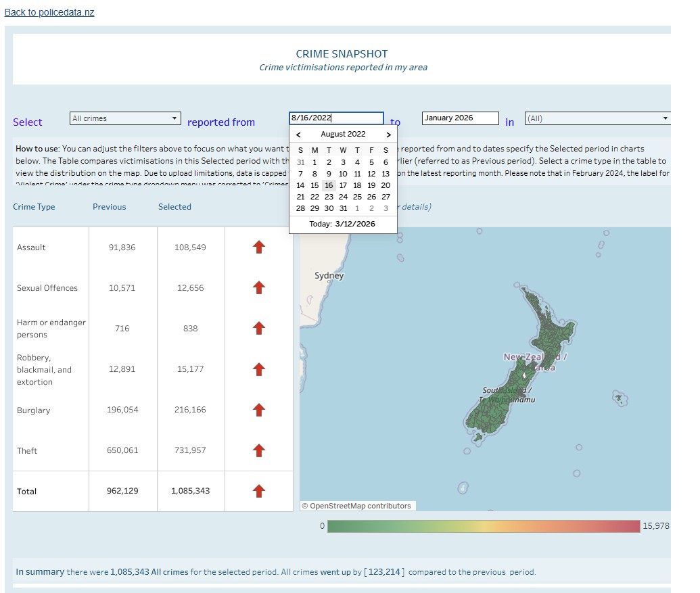Select August 16 in the calendar
This screenshot has height=593, width=700.
(329, 185)
